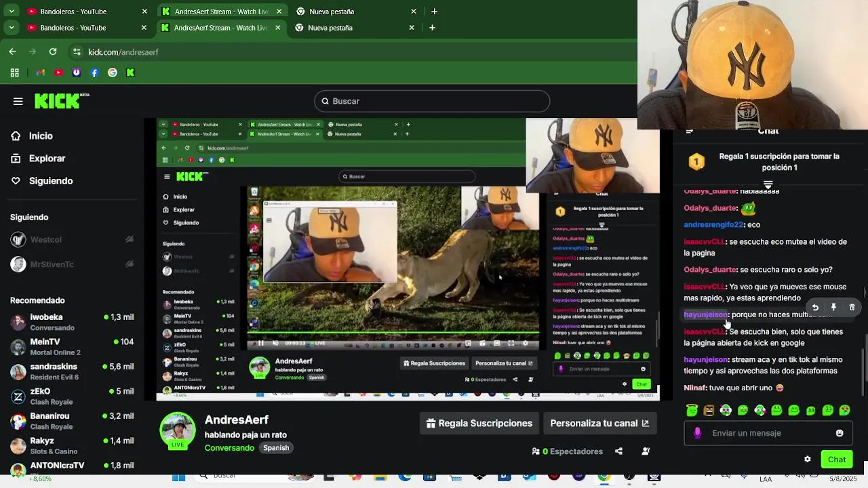This screenshot has width=868, height=488.
Task: Click the Buscar search field
Action: click(432, 101)
